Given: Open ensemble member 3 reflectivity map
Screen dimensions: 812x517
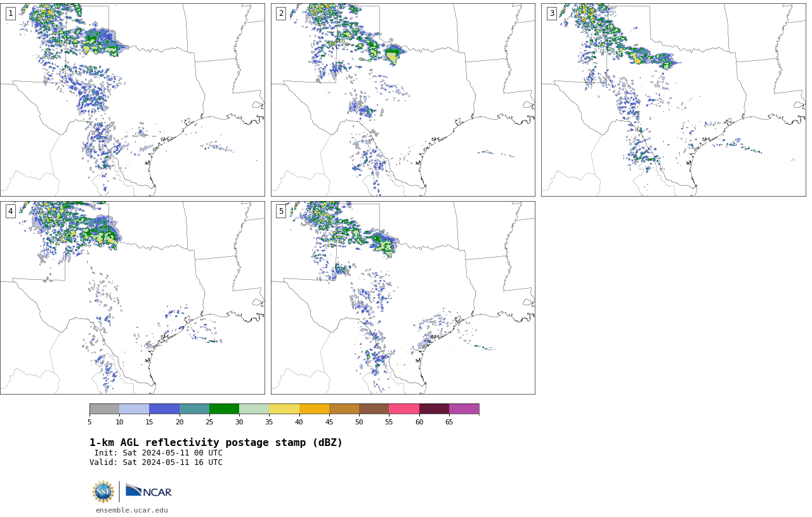Looking at the screenshot, I should [673, 100].
